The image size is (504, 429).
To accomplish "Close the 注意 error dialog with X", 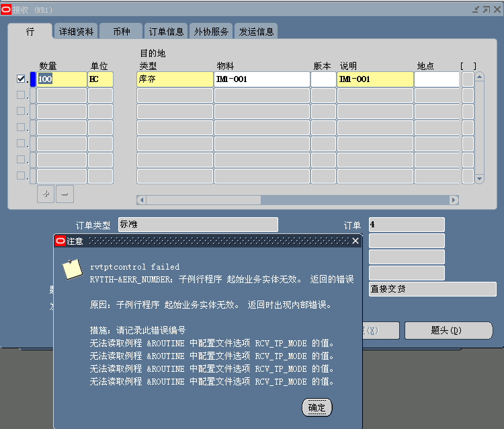I will click(355, 241).
